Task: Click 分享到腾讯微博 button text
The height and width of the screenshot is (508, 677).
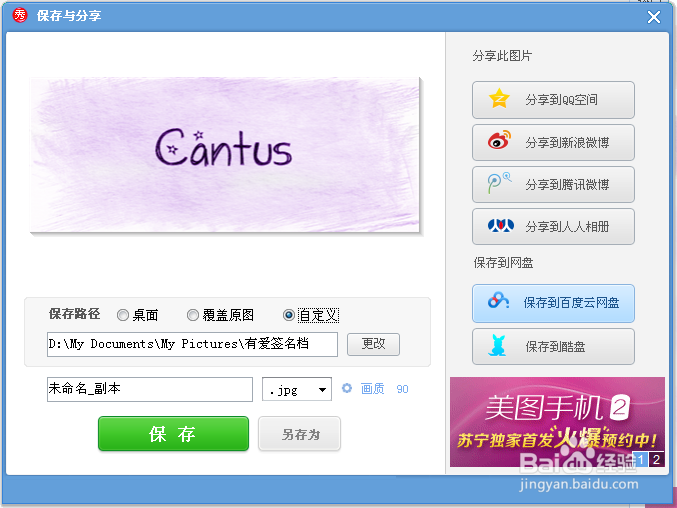Action: [567, 184]
